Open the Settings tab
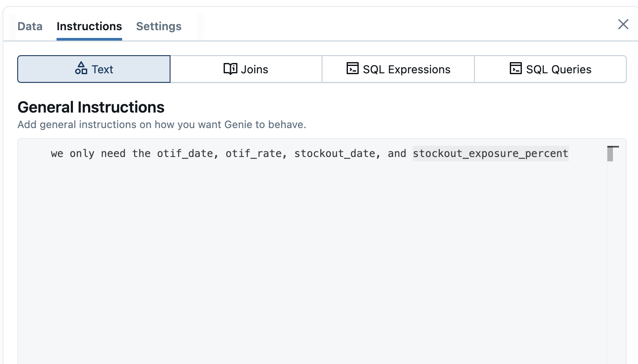Viewport: 638px width, 364px height. [158, 26]
